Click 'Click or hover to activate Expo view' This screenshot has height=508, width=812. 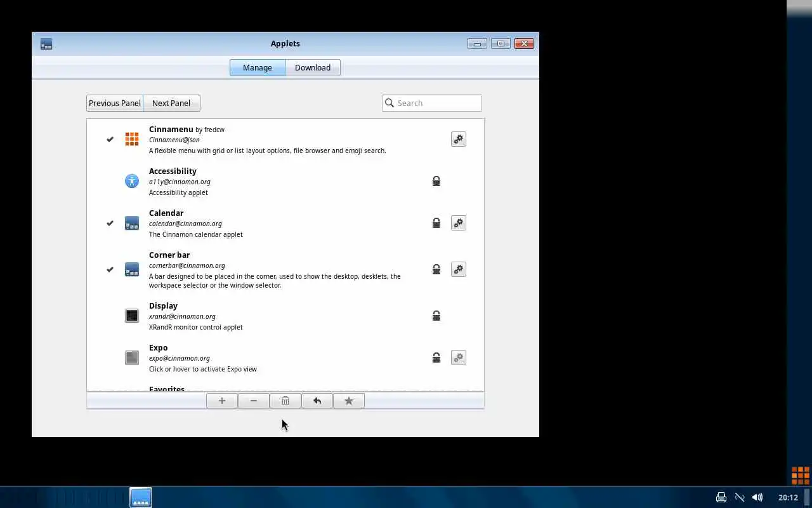tap(203, 369)
